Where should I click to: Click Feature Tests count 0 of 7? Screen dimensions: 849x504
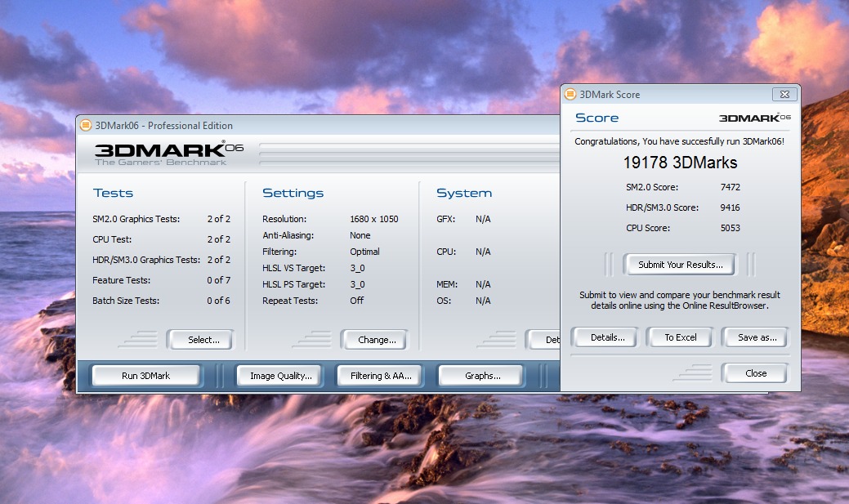(x=218, y=280)
